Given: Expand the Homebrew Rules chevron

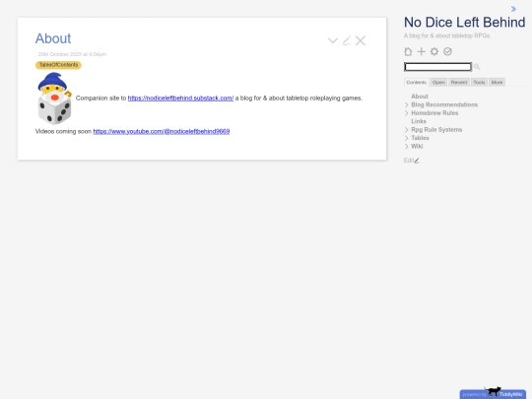Looking at the screenshot, I should point(407,113).
